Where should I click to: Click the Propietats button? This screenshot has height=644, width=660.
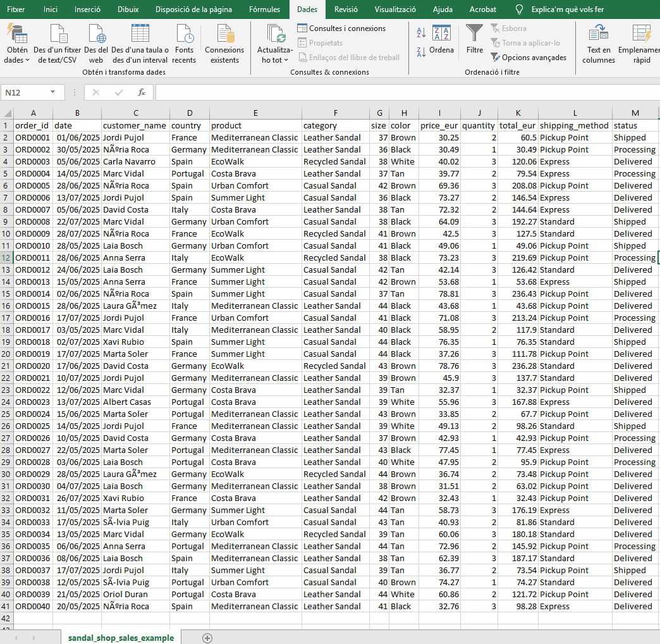click(x=320, y=42)
